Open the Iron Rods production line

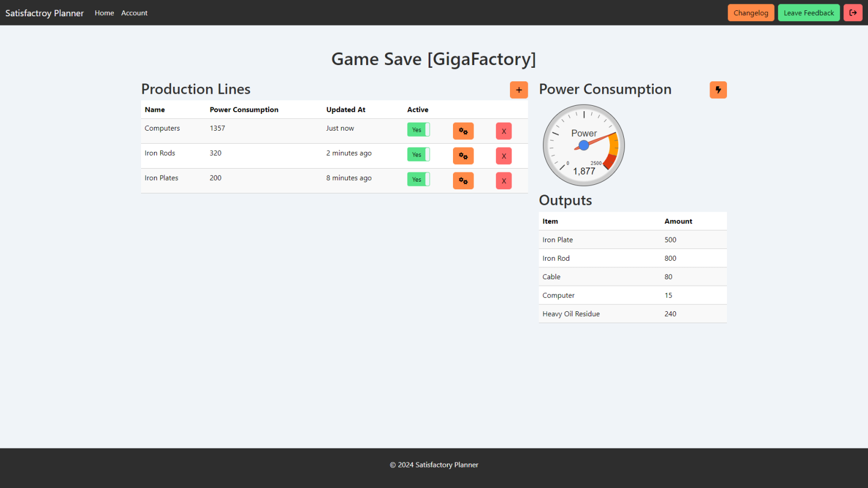point(159,153)
